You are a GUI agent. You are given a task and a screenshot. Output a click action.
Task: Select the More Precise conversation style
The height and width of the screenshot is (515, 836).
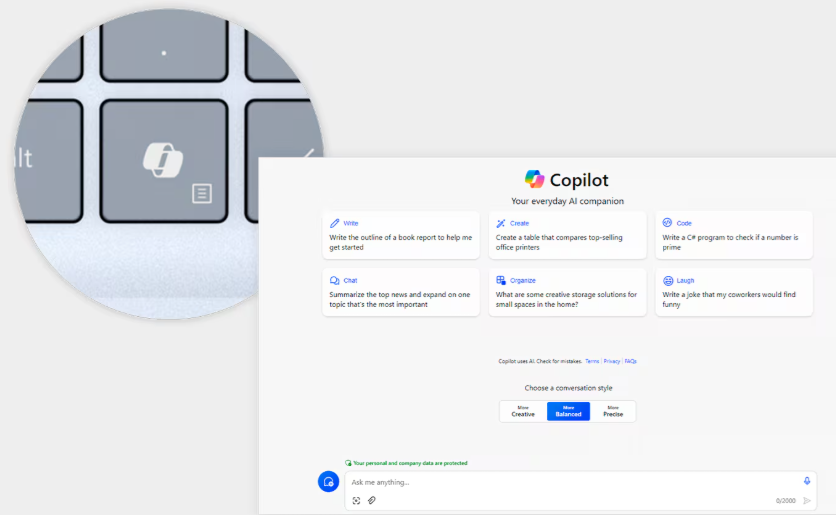[x=613, y=411]
